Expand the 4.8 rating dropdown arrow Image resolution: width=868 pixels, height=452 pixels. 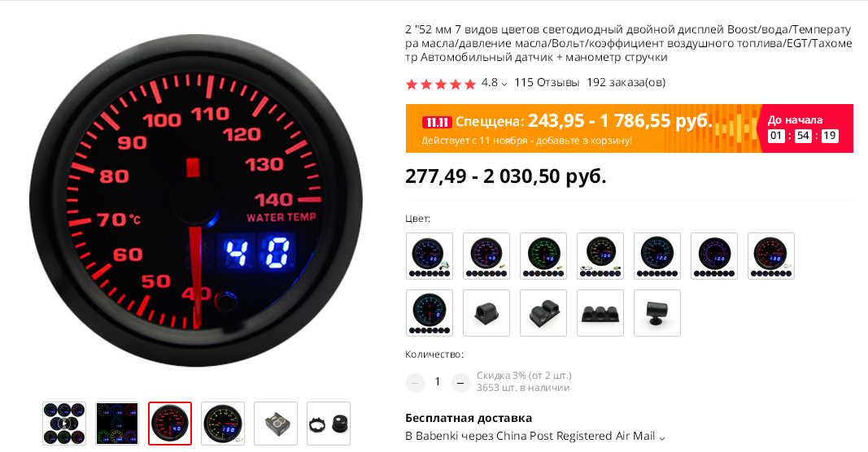(x=504, y=84)
